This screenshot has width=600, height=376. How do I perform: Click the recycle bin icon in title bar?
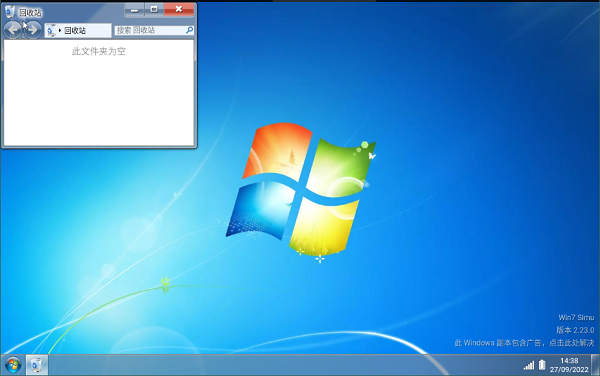point(10,12)
